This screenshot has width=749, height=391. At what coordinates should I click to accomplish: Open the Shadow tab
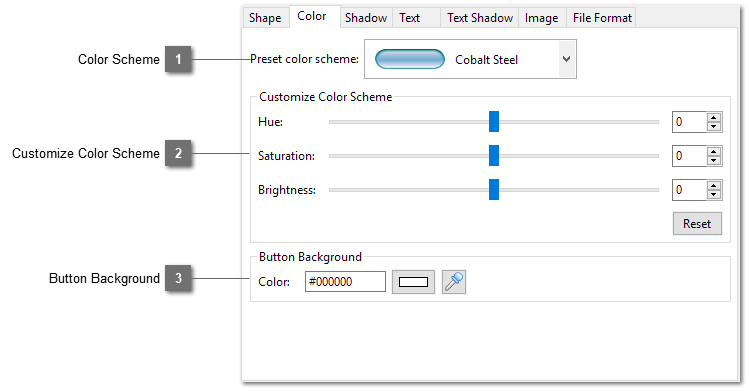pyautogui.click(x=366, y=18)
